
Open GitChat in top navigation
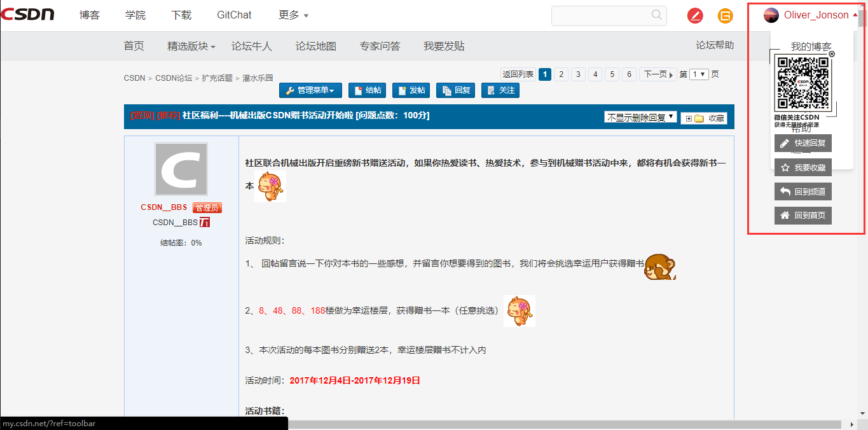point(234,15)
